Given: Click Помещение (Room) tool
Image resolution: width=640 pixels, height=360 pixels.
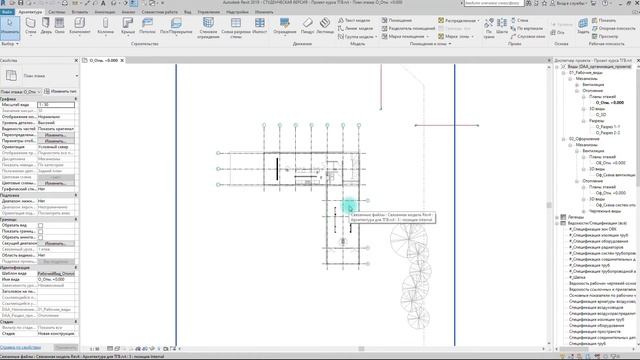Looking at the screenshot, I should coord(397,20).
